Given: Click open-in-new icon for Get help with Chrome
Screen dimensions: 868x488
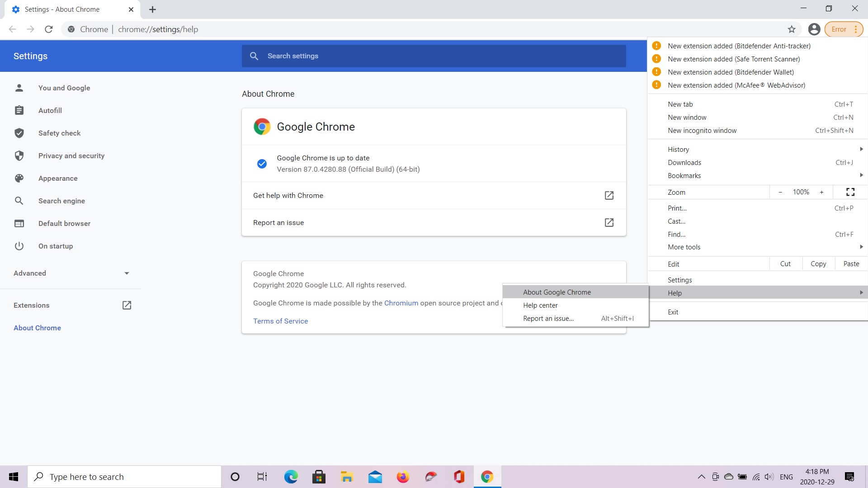Looking at the screenshot, I should click(609, 195).
